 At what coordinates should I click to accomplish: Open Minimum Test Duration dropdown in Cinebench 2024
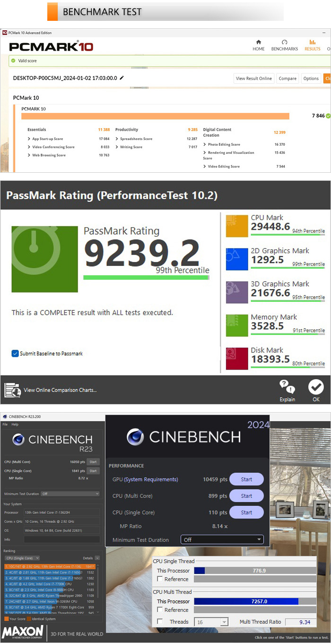222,539
